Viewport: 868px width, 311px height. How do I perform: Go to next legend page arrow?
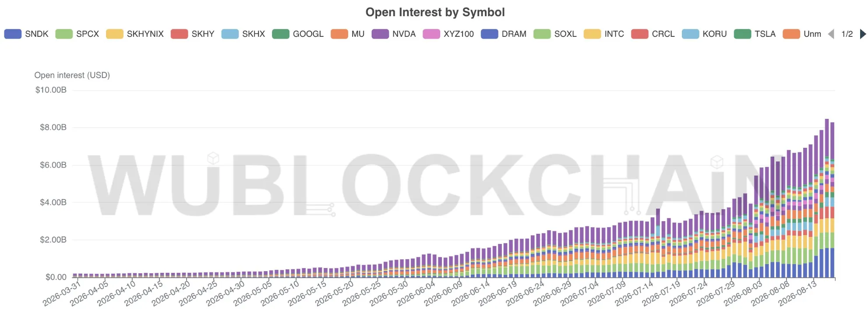(863, 34)
